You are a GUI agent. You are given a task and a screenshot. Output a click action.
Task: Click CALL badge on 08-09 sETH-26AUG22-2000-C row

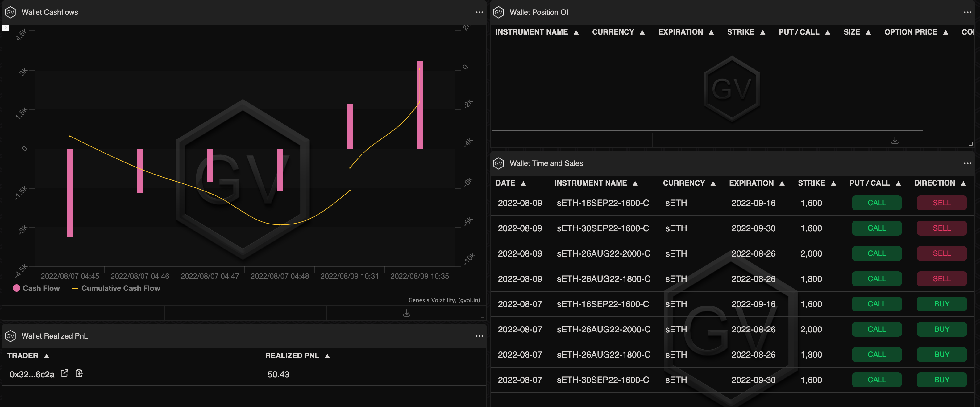[x=877, y=253]
